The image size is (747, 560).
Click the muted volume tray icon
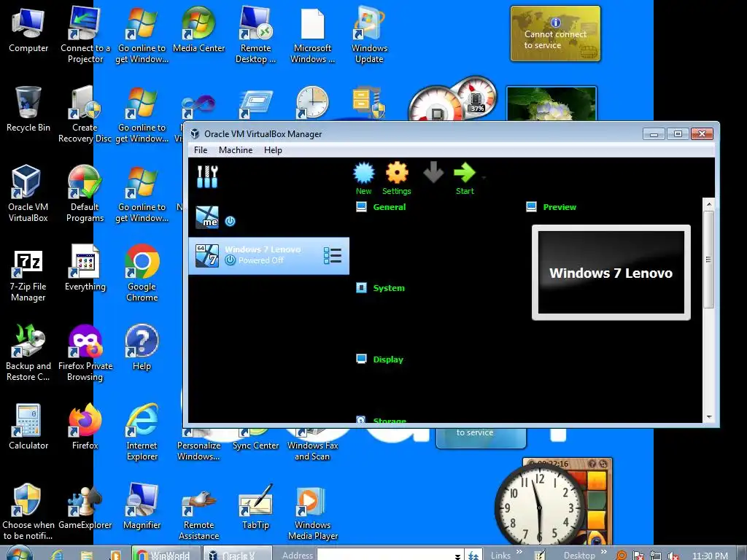[673, 555]
